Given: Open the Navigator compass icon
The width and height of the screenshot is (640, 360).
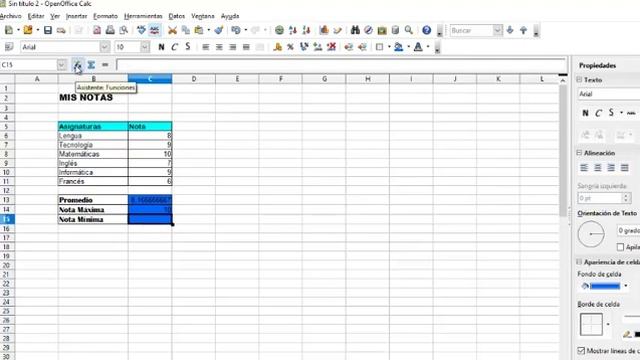Looking at the screenshot, I should pyautogui.click(x=368, y=30).
